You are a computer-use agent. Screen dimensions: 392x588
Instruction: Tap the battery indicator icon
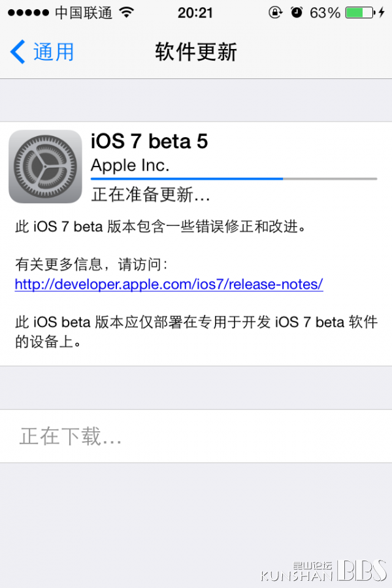[361, 13]
